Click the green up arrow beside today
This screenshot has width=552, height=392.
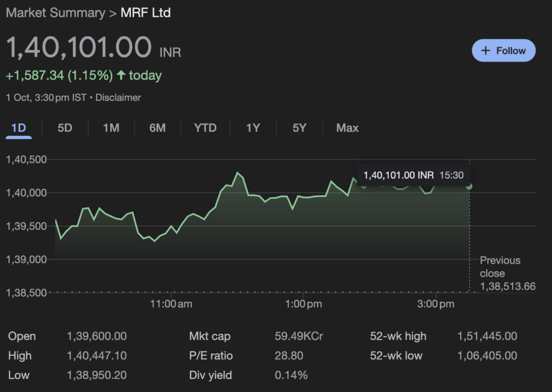click(x=121, y=74)
